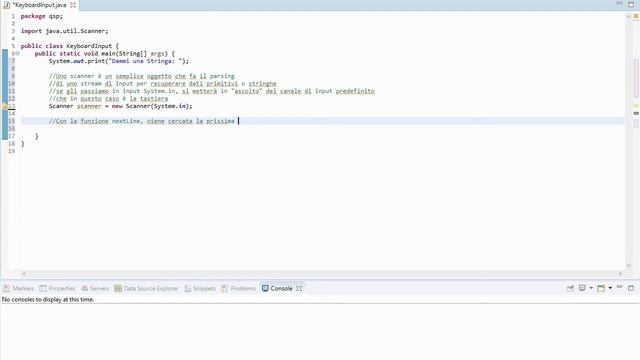The height and width of the screenshot is (360, 640).
Task: Click 'No consoles to display at this time' text
Action: 48,300
